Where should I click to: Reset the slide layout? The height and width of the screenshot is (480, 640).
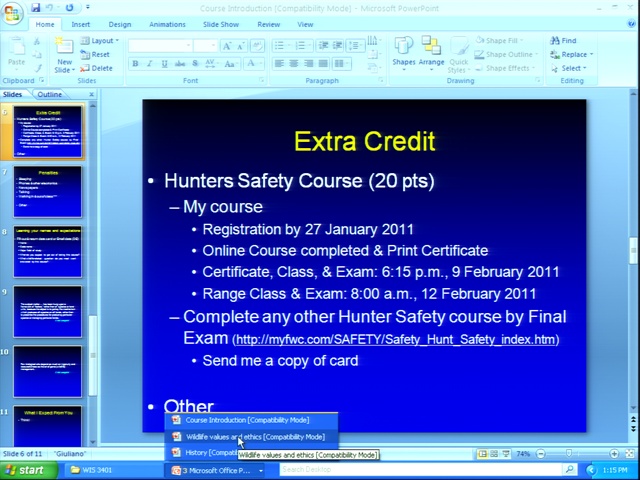(x=95, y=54)
